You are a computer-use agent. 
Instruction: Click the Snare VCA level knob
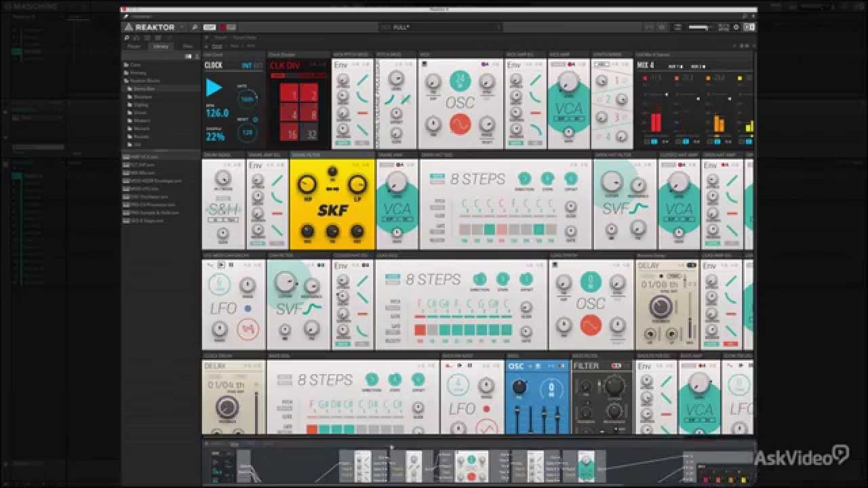point(397,182)
